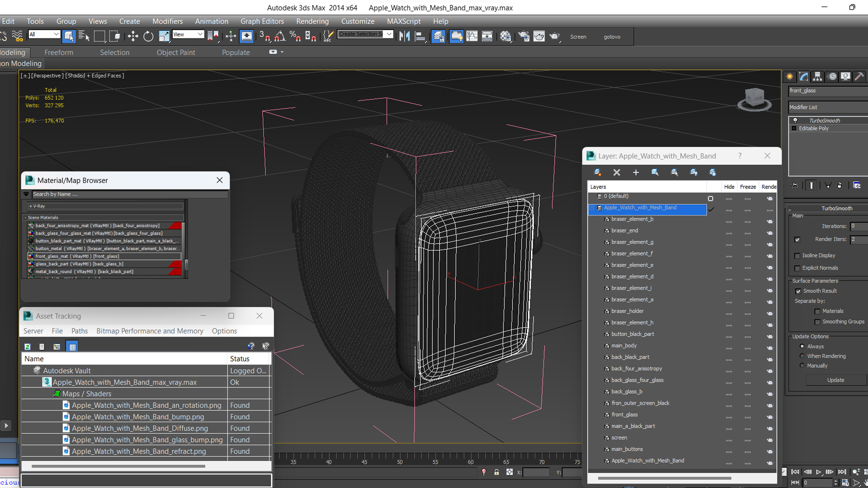868x488 pixels.
Task: Toggle Angle Snap
Action: pos(280,36)
